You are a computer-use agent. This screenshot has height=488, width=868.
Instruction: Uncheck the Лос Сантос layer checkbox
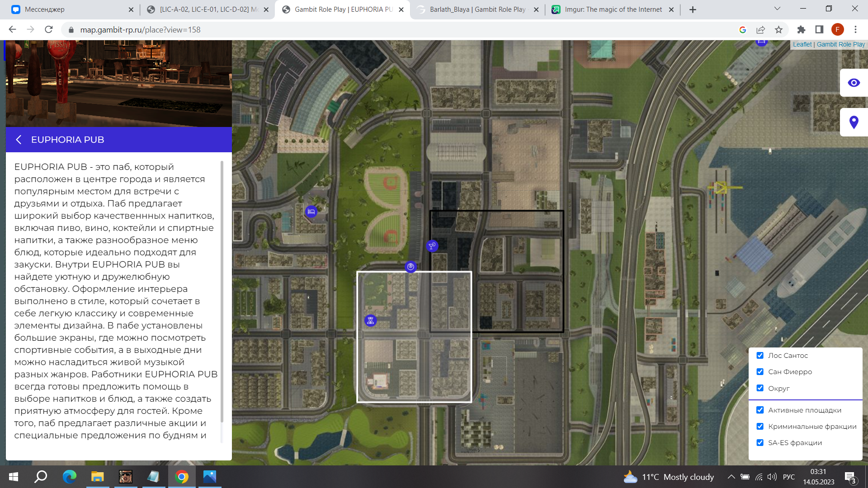pyautogui.click(x=760, y=356)
